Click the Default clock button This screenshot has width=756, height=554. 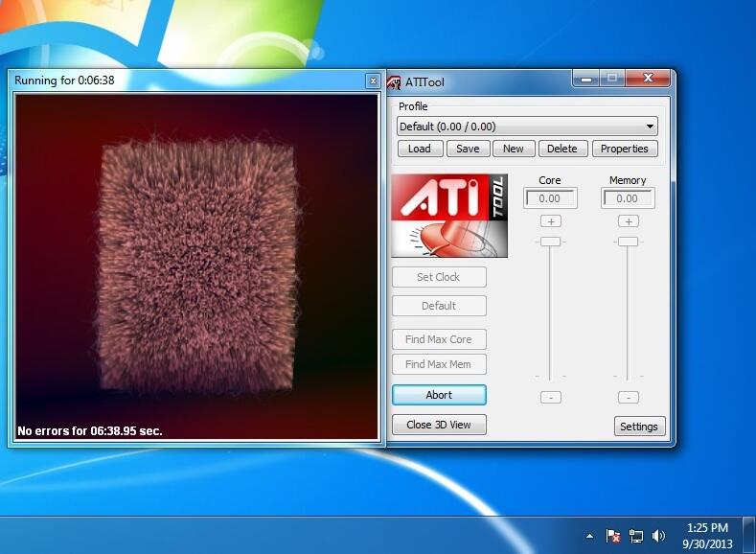pyautogui.click(x=439, y=306)
